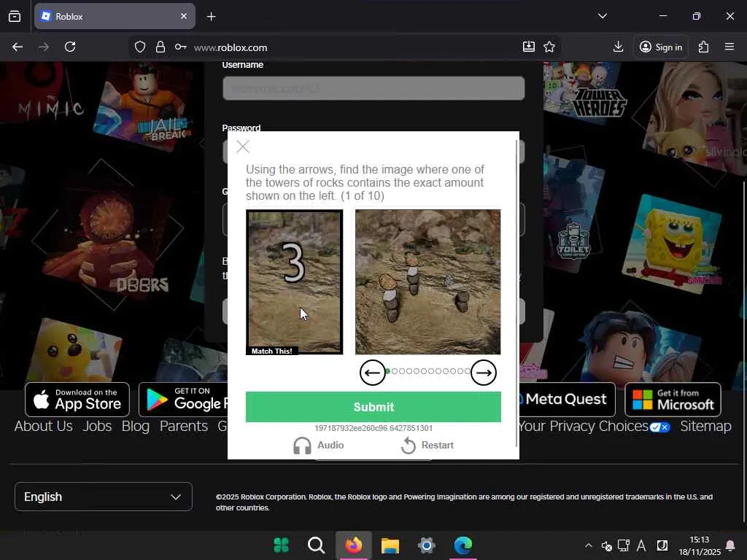Open Parents footer link
The image size is (747, 560).
(183, 426)
